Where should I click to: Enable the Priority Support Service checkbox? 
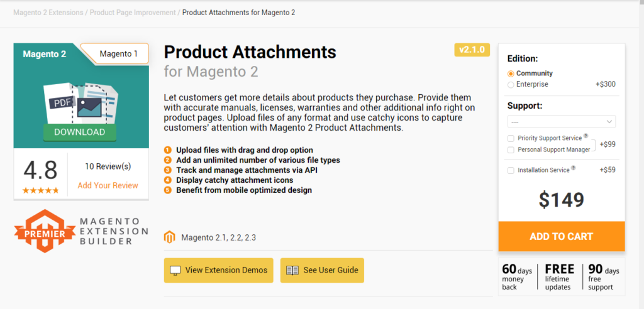point(511,138)
